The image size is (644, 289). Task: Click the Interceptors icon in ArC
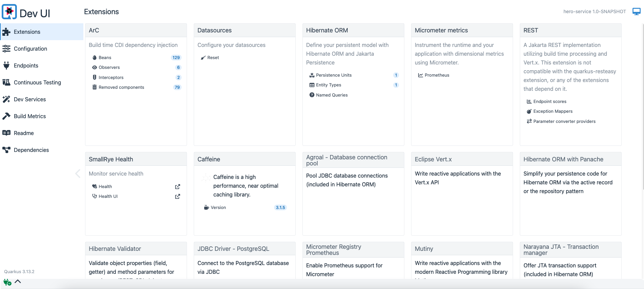point(95,77)
